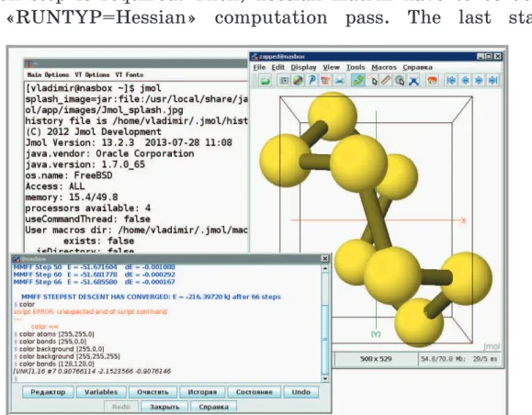The height and width of the screenshot is (415, 532).
Task: Open VT Options in the terminal window
Action: tap(92, 74)
